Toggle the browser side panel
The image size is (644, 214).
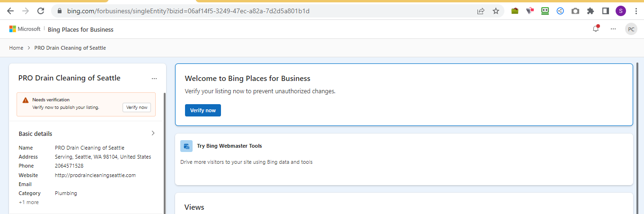[x=605, y=11]
